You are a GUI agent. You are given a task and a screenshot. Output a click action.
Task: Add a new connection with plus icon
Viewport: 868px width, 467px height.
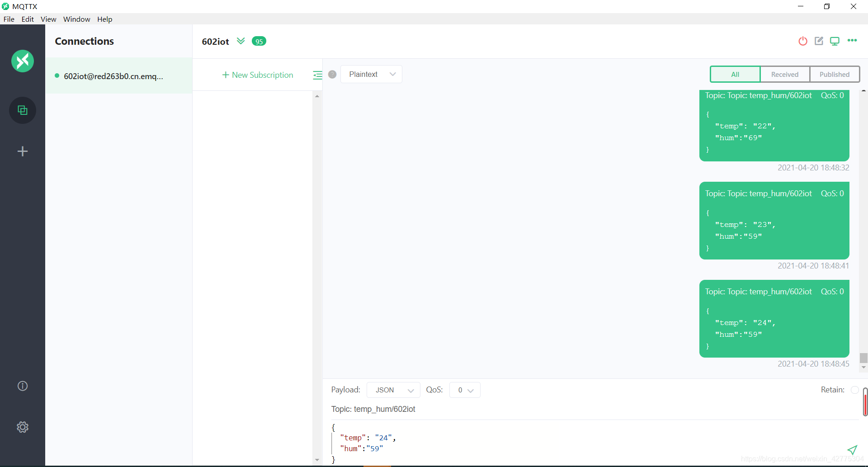pos(23,151)
